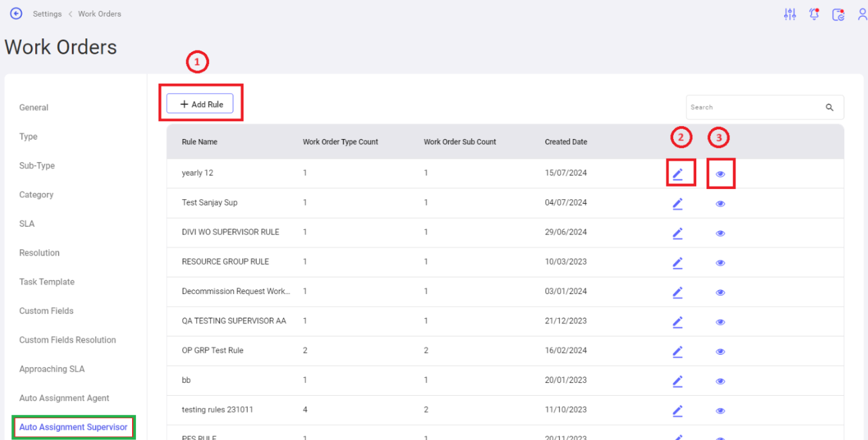View the testing rules 231011 rule
Screen dimensions: 868x440
(721, 411)
